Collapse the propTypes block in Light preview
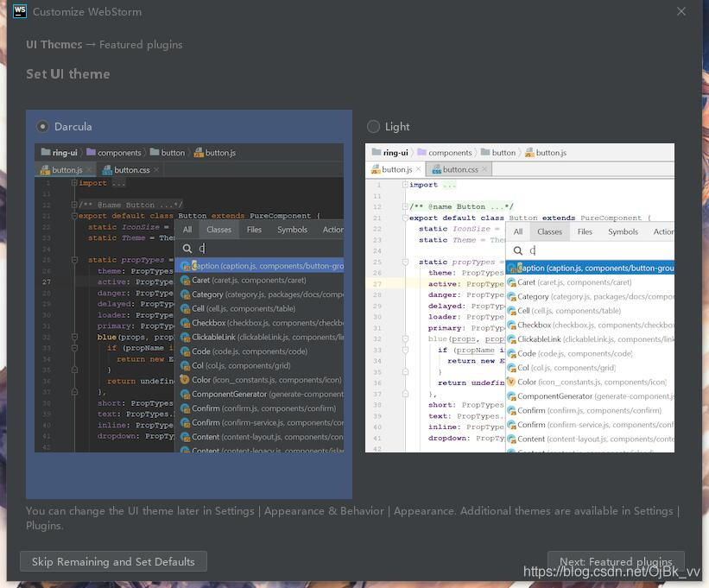 (x=403, y=262)
